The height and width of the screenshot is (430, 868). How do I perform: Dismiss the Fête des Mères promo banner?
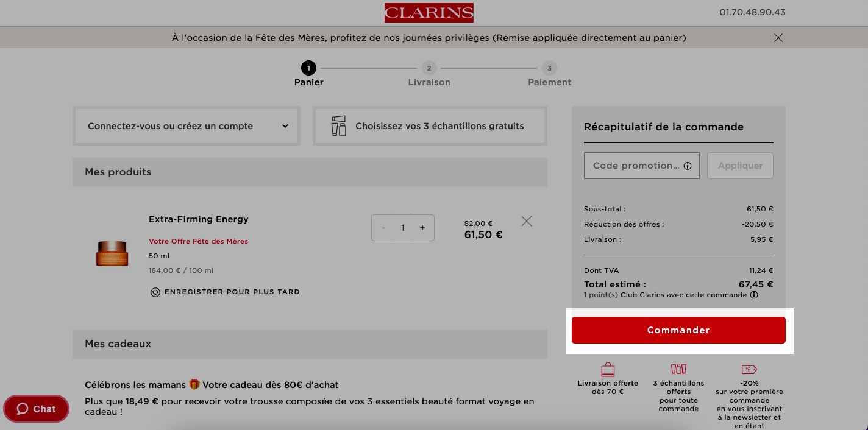click(x=778, y=38)
